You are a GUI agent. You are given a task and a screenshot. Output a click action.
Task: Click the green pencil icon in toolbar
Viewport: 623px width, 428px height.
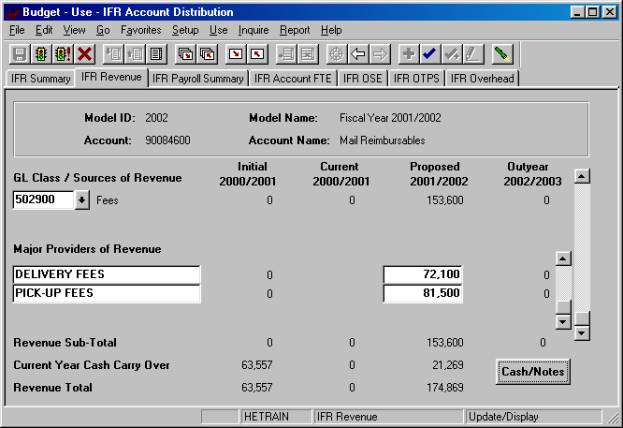(502, 53)
